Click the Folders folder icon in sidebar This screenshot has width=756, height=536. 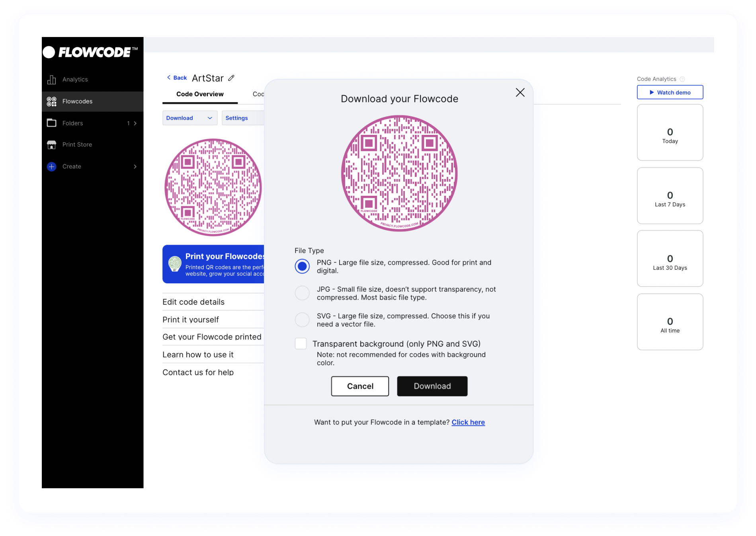pyautogui.click(x=51, y=123)
